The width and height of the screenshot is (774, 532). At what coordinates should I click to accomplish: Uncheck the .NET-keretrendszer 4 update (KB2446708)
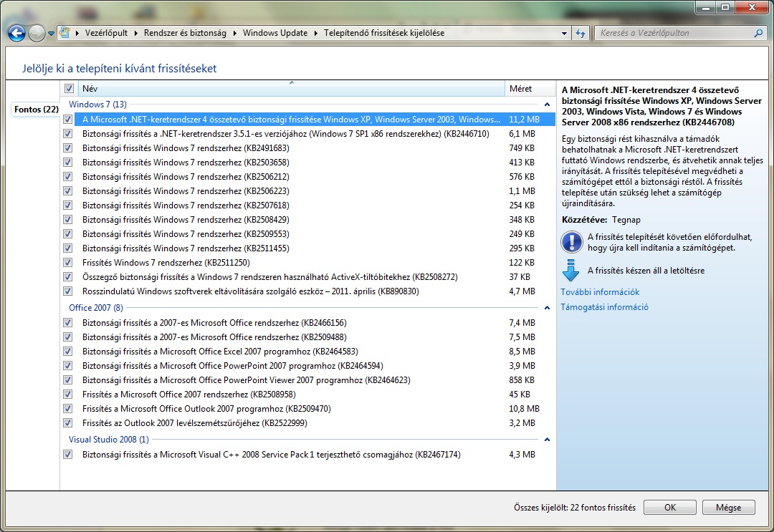point(68,120)
